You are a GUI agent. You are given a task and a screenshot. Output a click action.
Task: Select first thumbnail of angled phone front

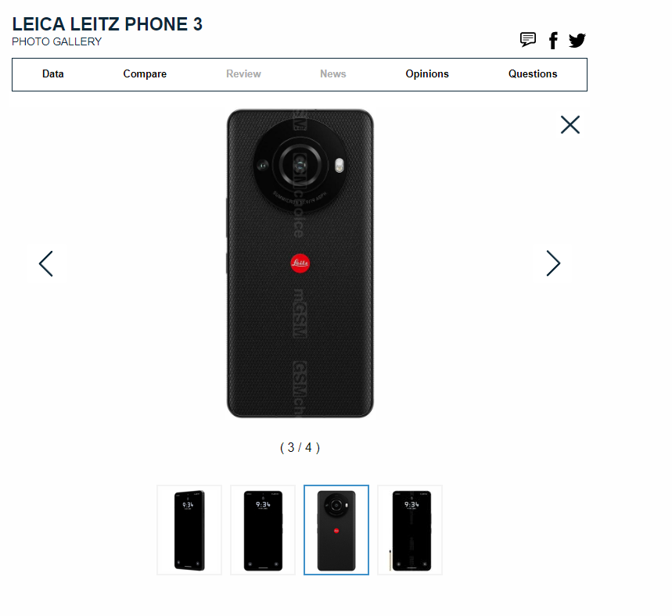pyautogui.click(x=189, y=530)
